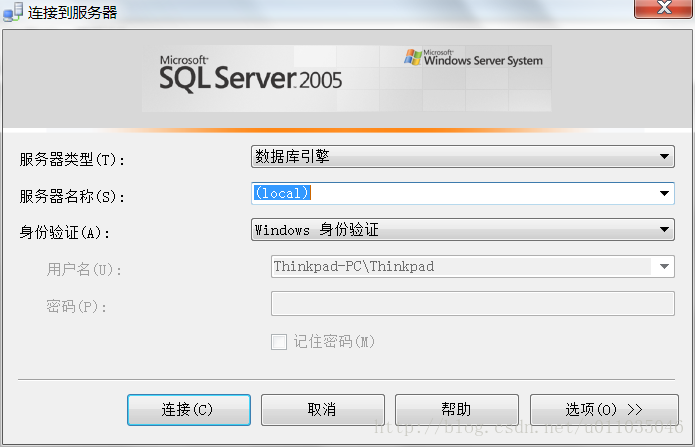
Task: Click the title bar server connection icon
Action: pyautogui.click(x=12, y=12)
